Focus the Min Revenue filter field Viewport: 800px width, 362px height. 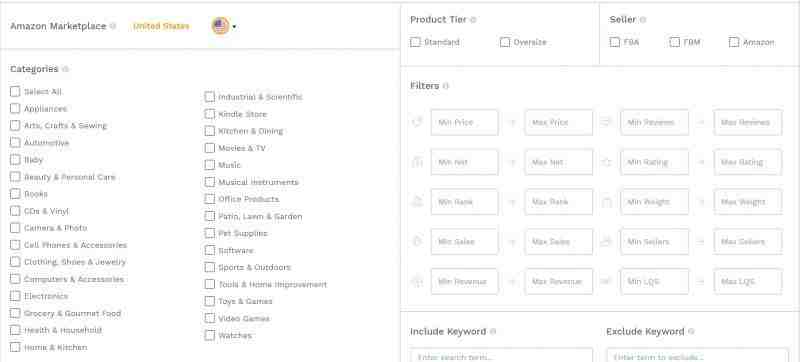(464, 281)
